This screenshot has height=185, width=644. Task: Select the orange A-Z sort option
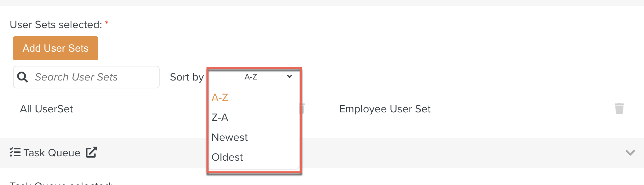click(220, 98)
